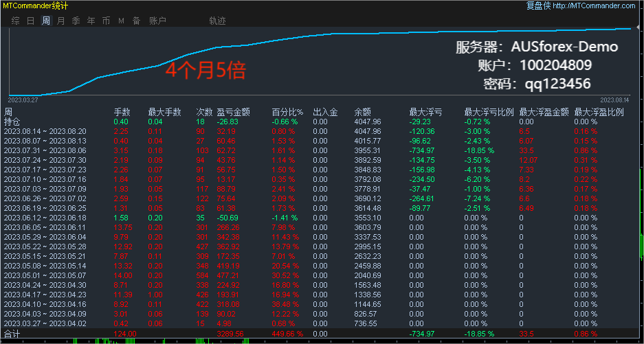Click the 余额 column header
644x344 pixels.
tap(363, 112)
